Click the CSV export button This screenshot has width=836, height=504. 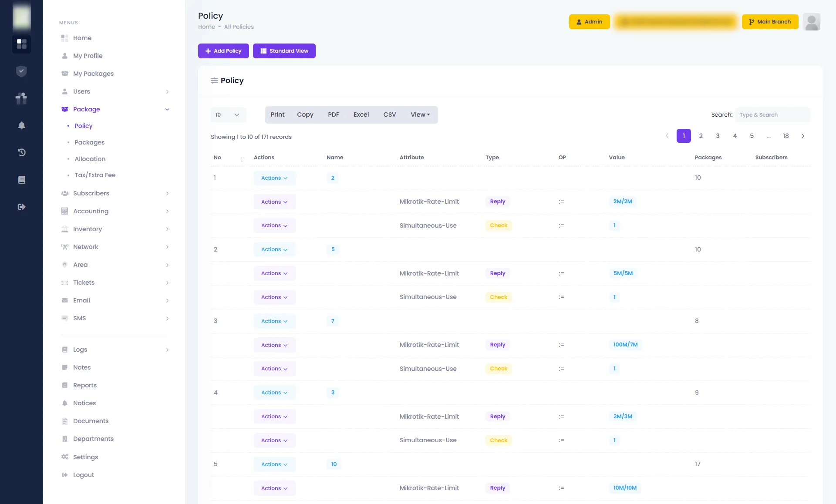[x=390, y=114]
